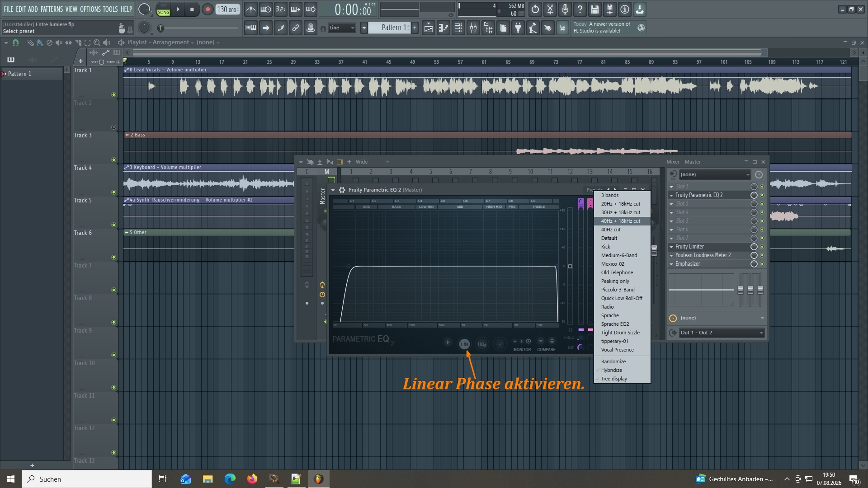868x488 pixels.
Task: Mute Track 3 using its green LED
Action: (x=113, y=160)
